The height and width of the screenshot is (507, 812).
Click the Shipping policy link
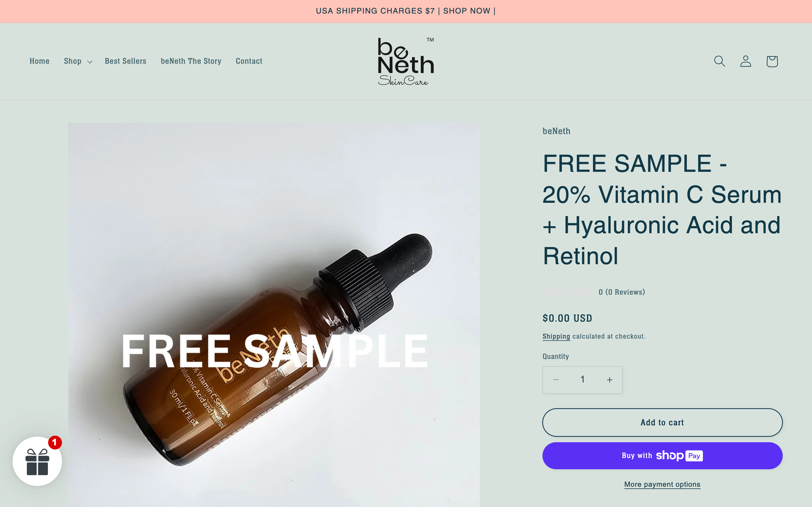(x=556, y=336)
